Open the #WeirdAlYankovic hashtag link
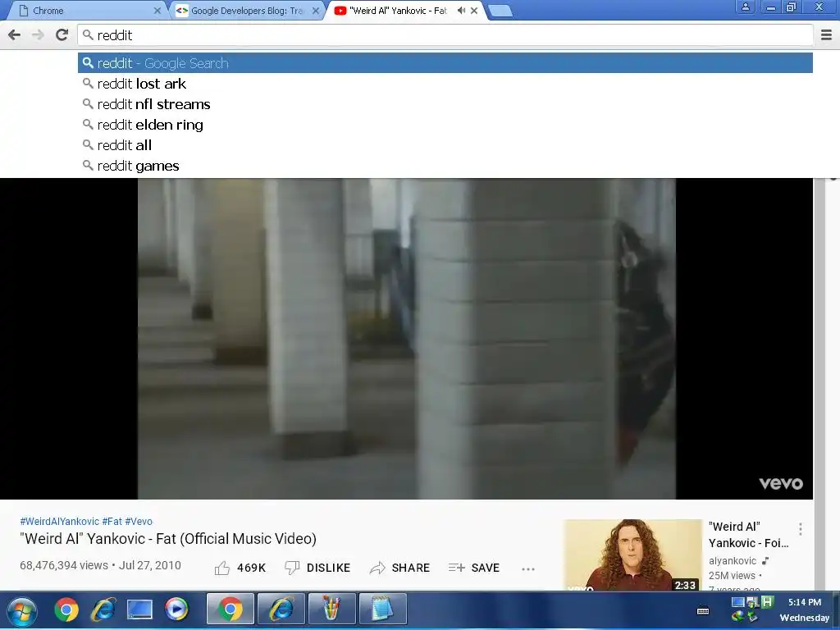Screen dimensions: 840x630 click(59, 521)
